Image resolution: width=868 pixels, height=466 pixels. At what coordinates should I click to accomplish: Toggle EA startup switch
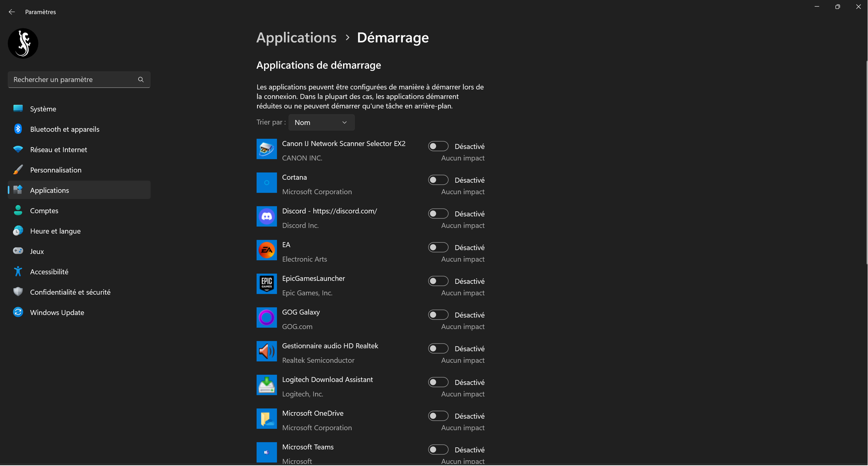coord(438,247)
